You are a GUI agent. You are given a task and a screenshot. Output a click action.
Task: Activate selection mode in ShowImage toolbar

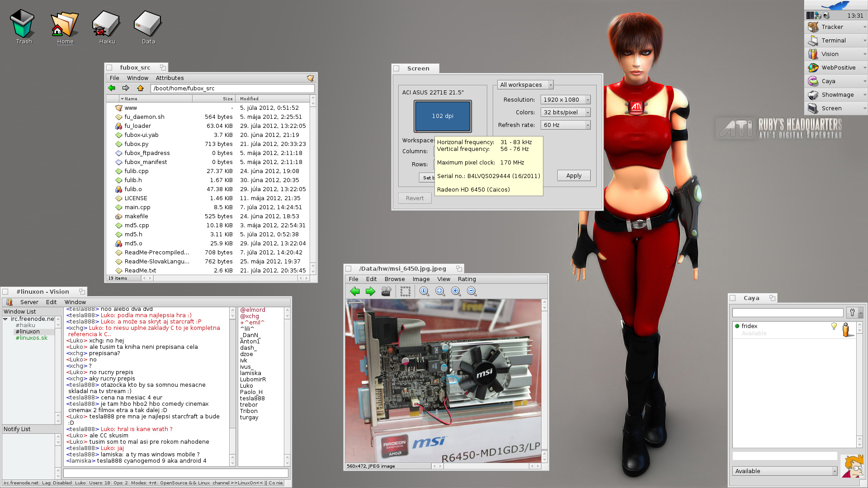[x=406, y=291]
